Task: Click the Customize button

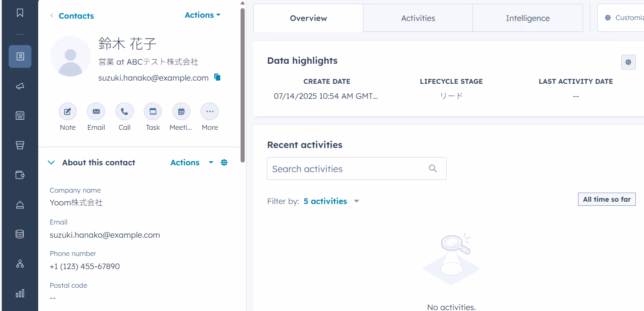Action: [621, 18]
